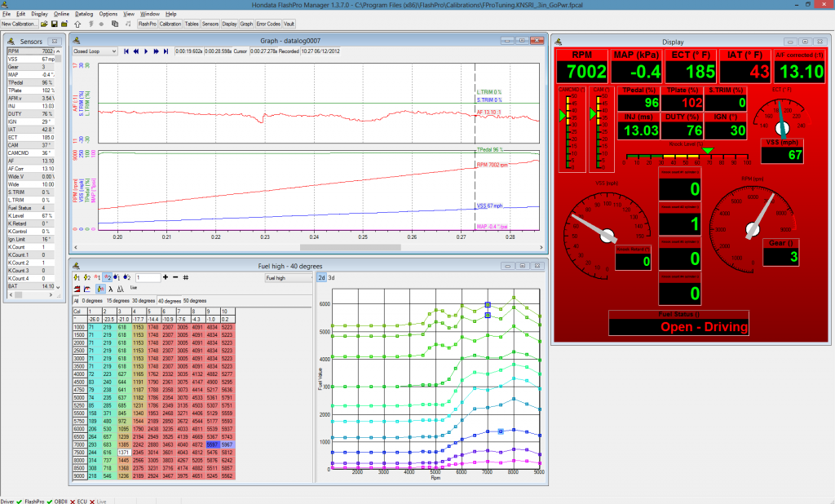Select the 0 degrees tab
This screenshot has width=835, height=504.
tap(92, 301)
